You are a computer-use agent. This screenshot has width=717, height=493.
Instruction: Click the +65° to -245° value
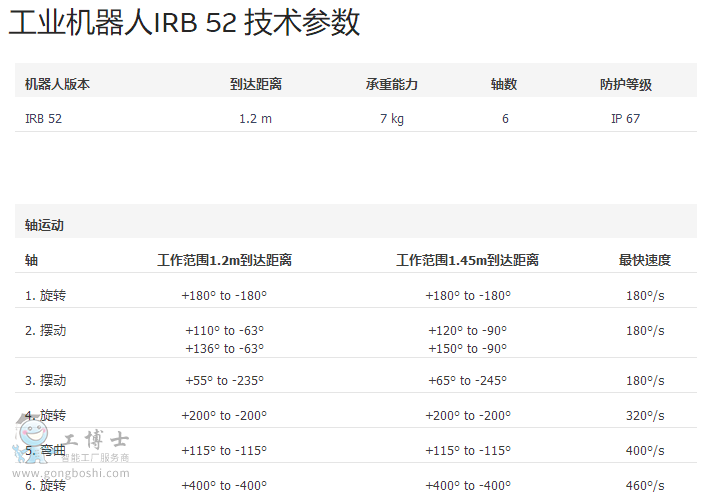coord(467,380)
